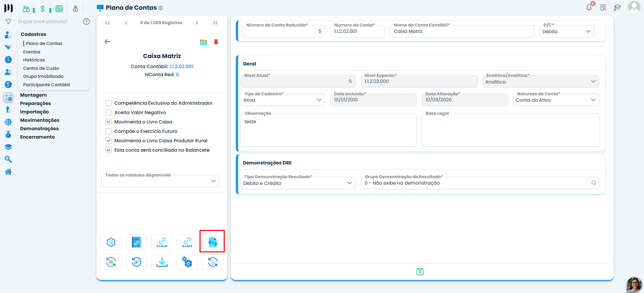Viewport: 644px width, 293px height.
Task: Click the Observação text field
Action: (329, 130)
